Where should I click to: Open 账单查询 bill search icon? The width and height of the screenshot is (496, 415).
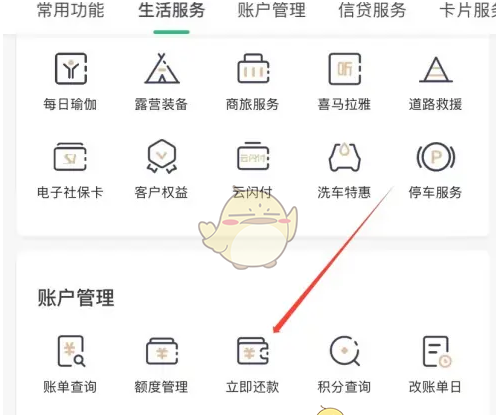(x=71, y=351)
